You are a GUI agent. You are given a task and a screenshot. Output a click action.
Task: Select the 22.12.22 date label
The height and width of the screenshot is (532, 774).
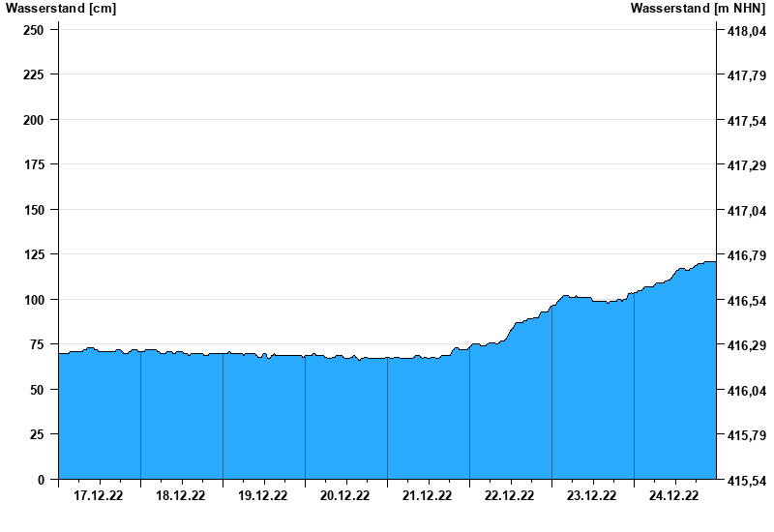point(510,496)
